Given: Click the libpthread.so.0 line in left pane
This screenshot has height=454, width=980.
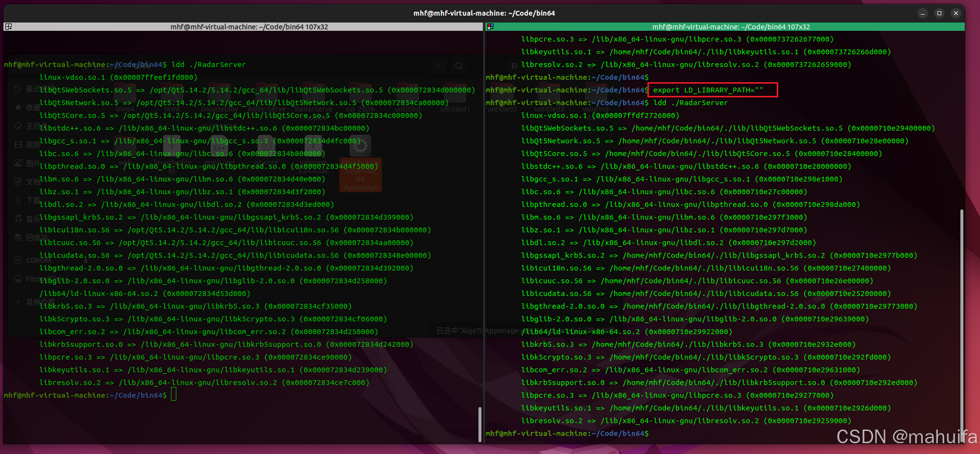Looking at the screenshot, I should (209, 166).
